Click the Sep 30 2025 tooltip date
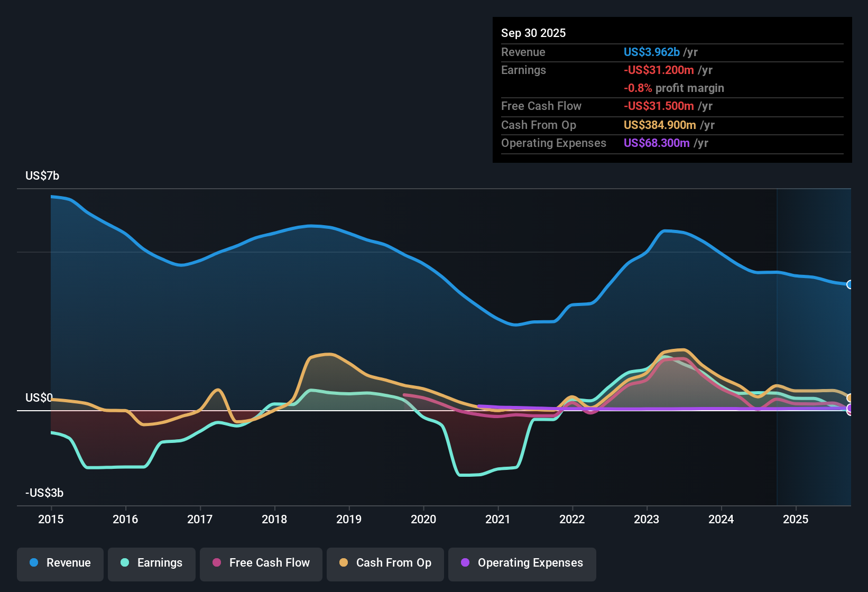Image resolution: width=868 pixels, height=592 pixels. [x=533, y=33]
